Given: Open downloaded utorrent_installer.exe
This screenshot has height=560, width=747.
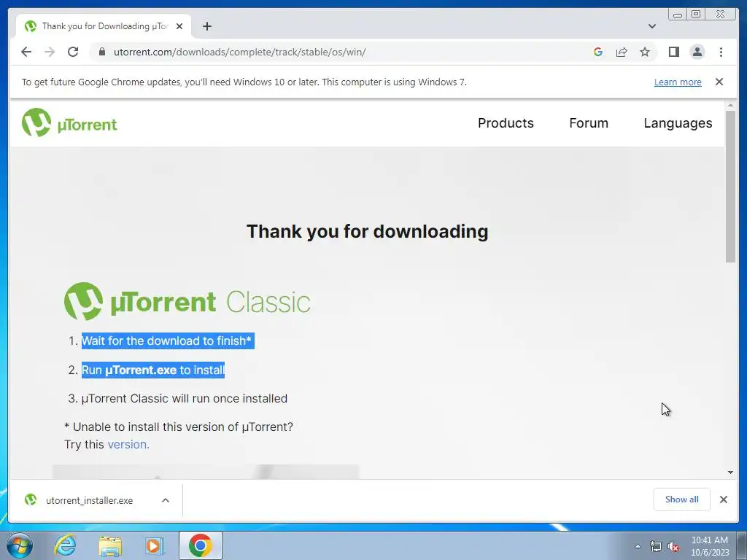Looking at the screenshot, I should click(89, 500).
